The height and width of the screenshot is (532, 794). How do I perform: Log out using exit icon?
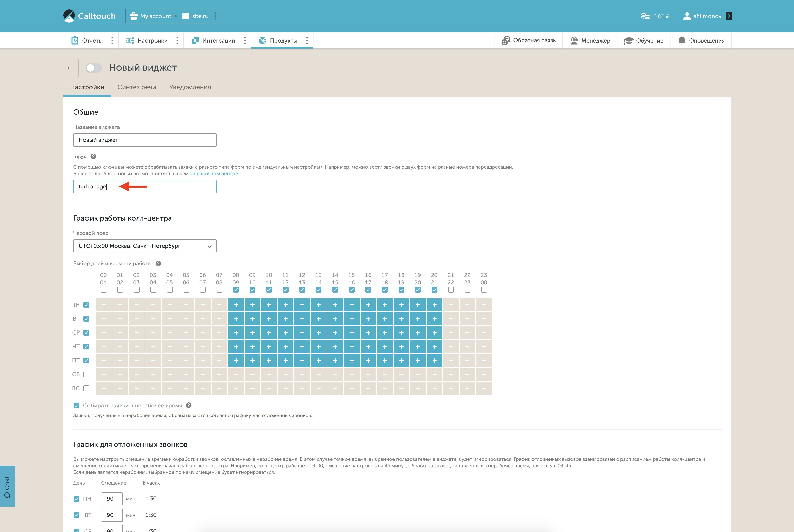coord(729,16)
